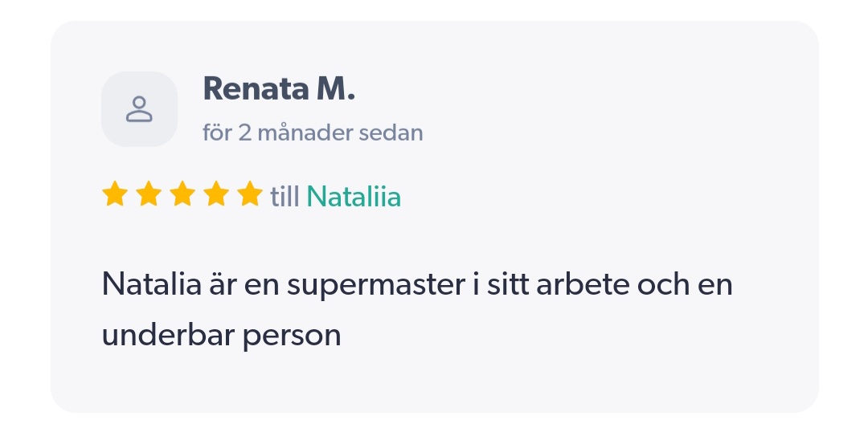
Task: Click the word "för" in the timestamp
Action: (216, 132)
